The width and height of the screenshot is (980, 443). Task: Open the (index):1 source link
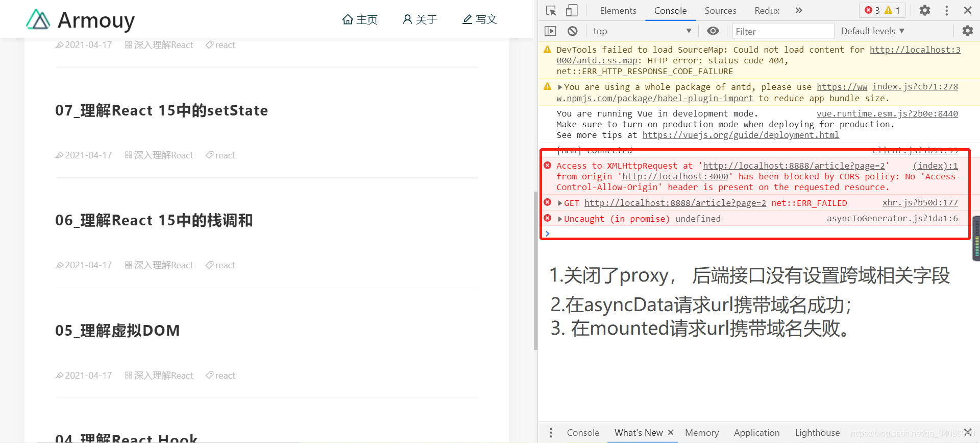coord(935,166)
